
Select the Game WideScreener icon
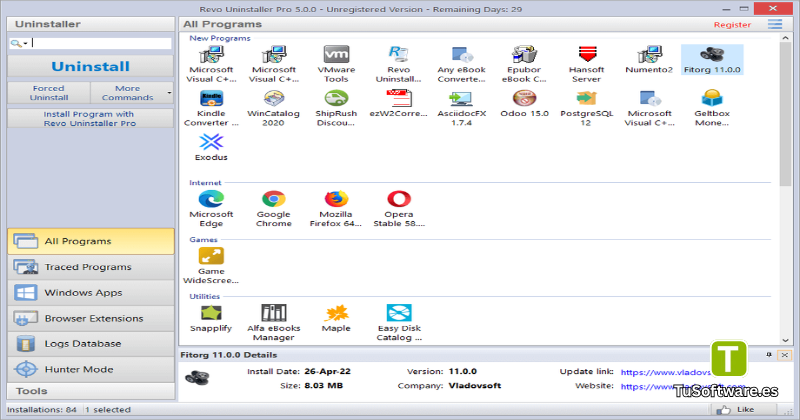point(211,256)
